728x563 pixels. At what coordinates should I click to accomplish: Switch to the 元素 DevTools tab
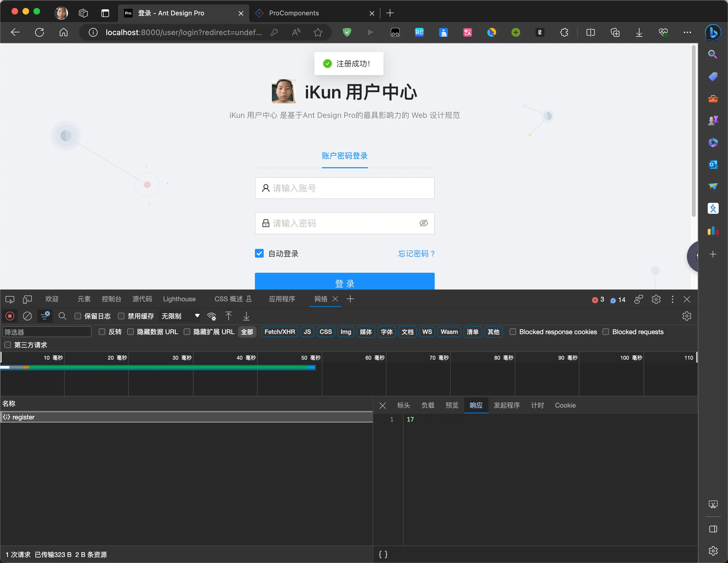(84, 299)
